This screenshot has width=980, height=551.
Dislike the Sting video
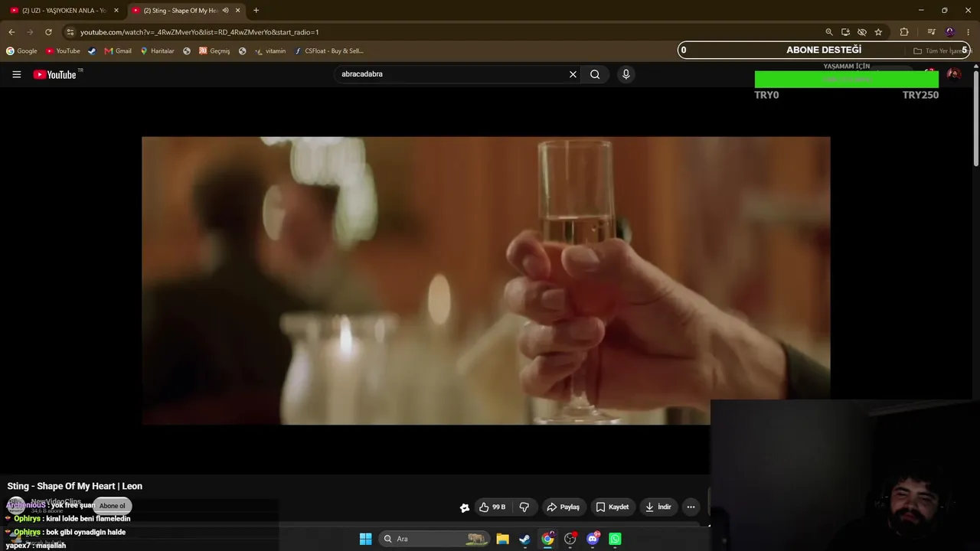[524, 507]
